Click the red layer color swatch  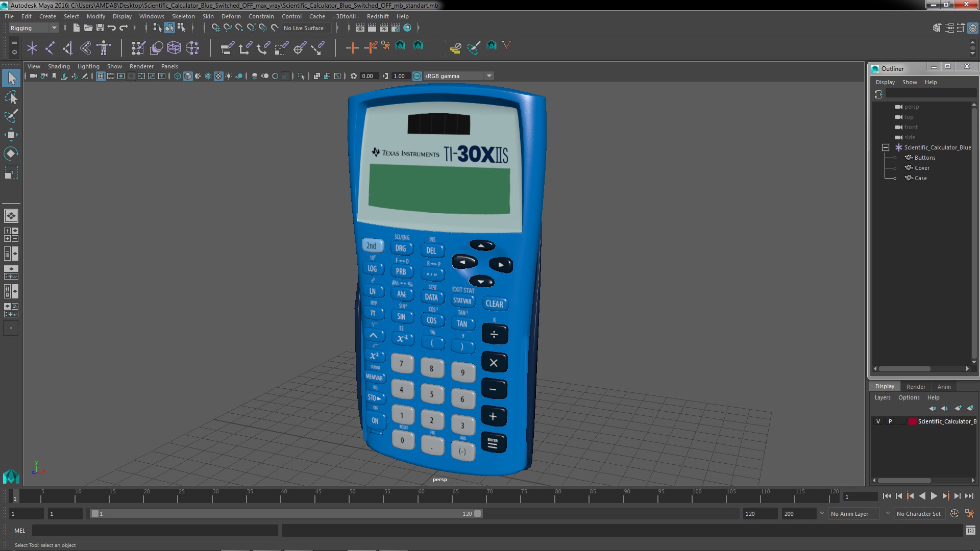click(913, 421)
